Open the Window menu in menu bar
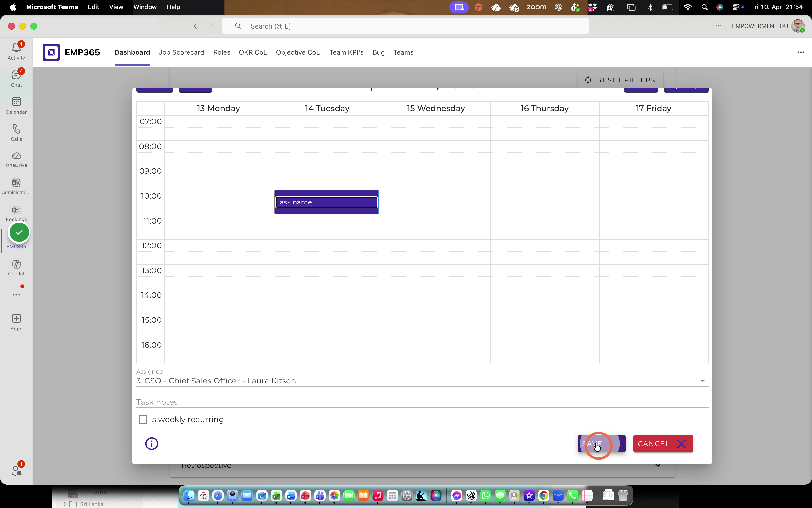This screenshot has width=812, height=508. click(x=145, y=7)
